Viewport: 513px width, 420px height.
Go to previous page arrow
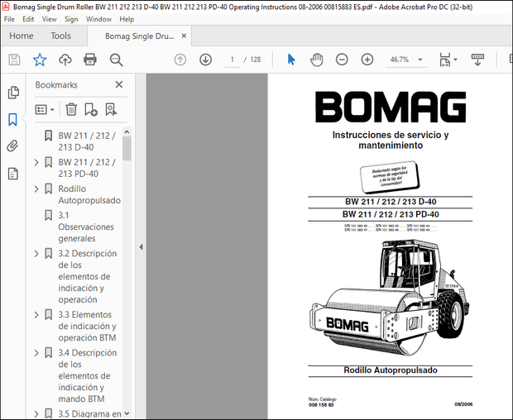[180, 60]
